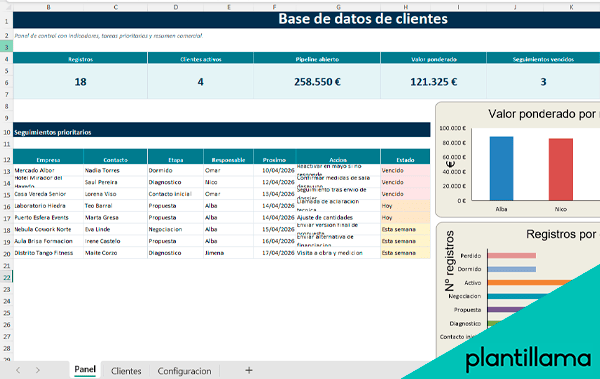Image resolution: width=600 pixels, height=379 pixels.
Task: Click the Valor ponderado chart title
Action: [x=543, y=114]
